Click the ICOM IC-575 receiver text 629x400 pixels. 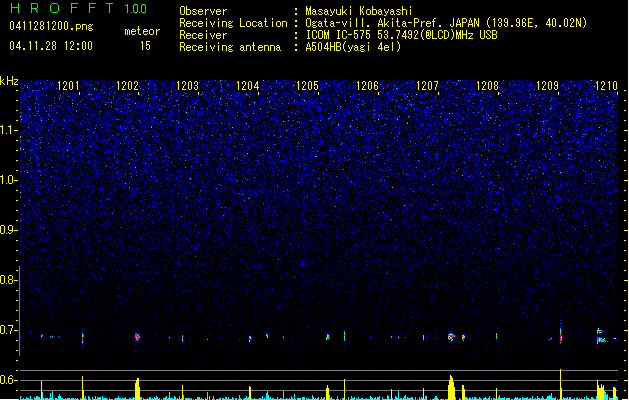click(x=401, y=35)
